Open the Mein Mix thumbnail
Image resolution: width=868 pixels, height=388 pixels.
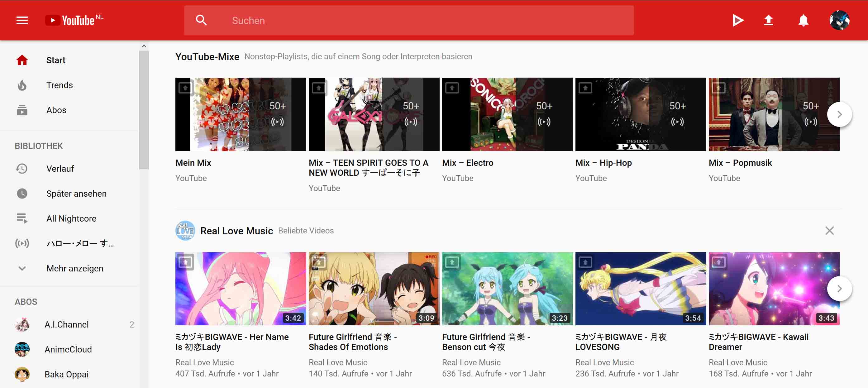click(x=241, y=114)
